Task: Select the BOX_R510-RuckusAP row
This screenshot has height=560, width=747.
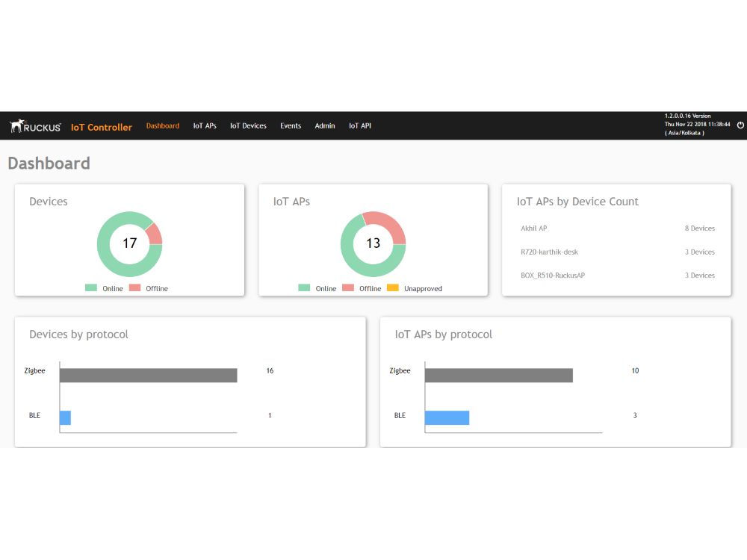Action: click(x=618, y=276)
